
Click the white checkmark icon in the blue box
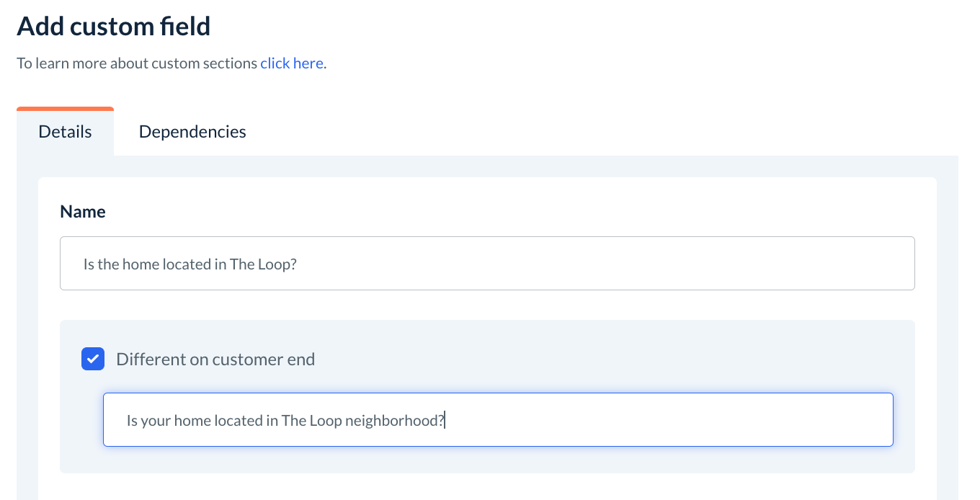tap(93, 359)
